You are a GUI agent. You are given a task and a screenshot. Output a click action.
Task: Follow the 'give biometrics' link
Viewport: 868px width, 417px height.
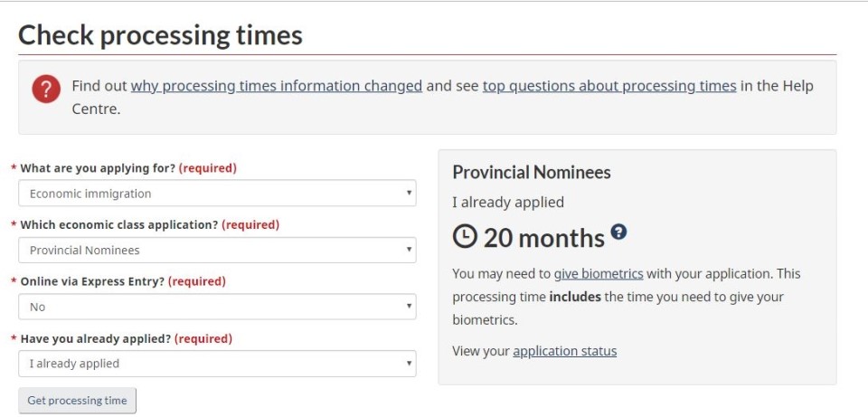tap(599, 273)
